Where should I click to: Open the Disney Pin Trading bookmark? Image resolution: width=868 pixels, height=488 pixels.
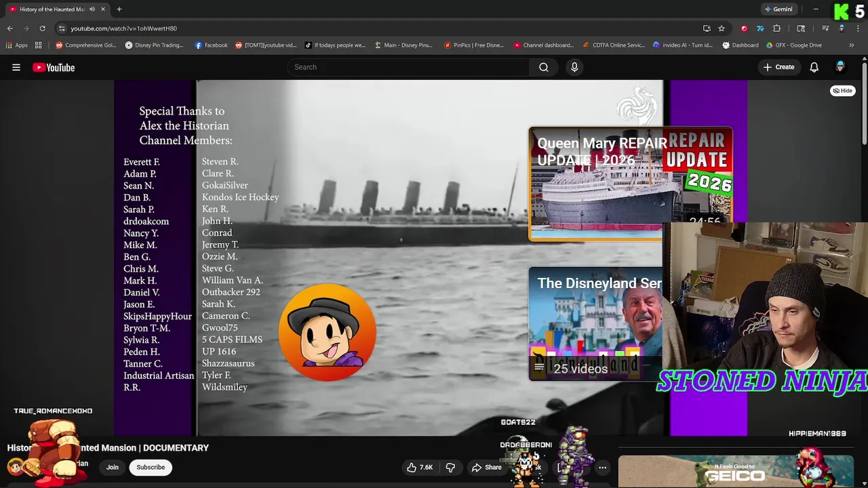pos(155,45)
